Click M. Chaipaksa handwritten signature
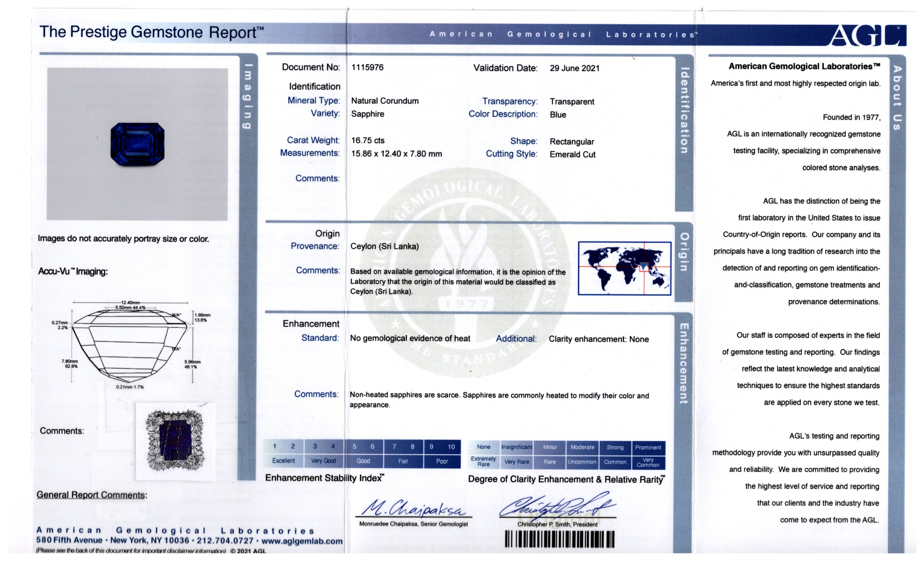The width and height of the screenshot is (924, 561). point(414,508)
